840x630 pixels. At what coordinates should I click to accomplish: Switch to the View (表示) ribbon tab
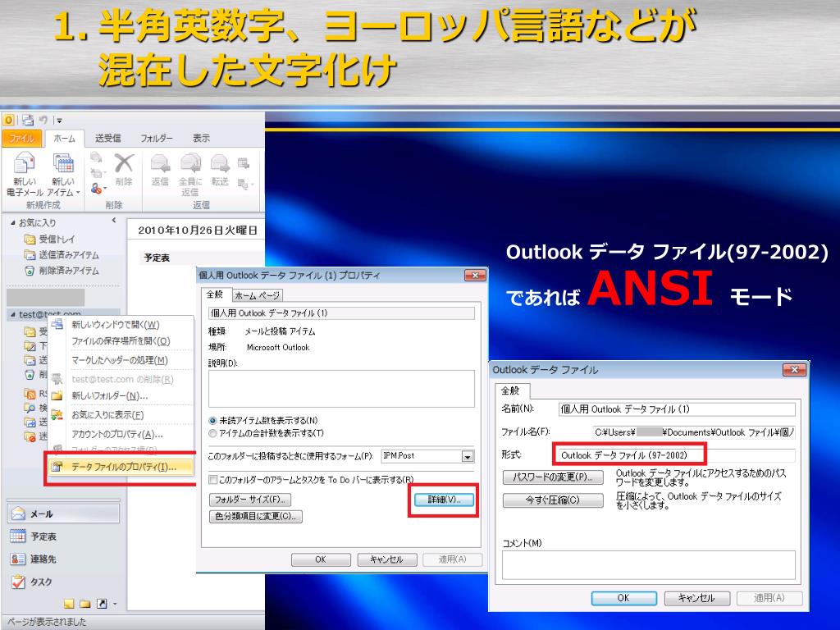201,138
